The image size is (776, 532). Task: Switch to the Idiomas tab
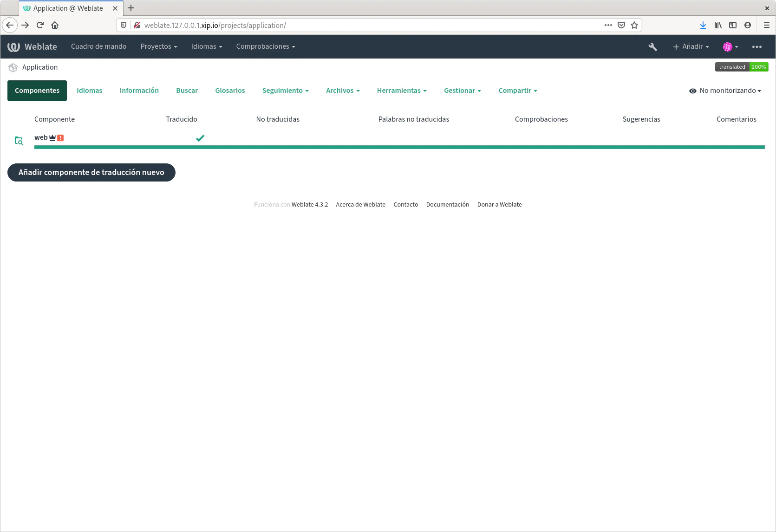89,91
